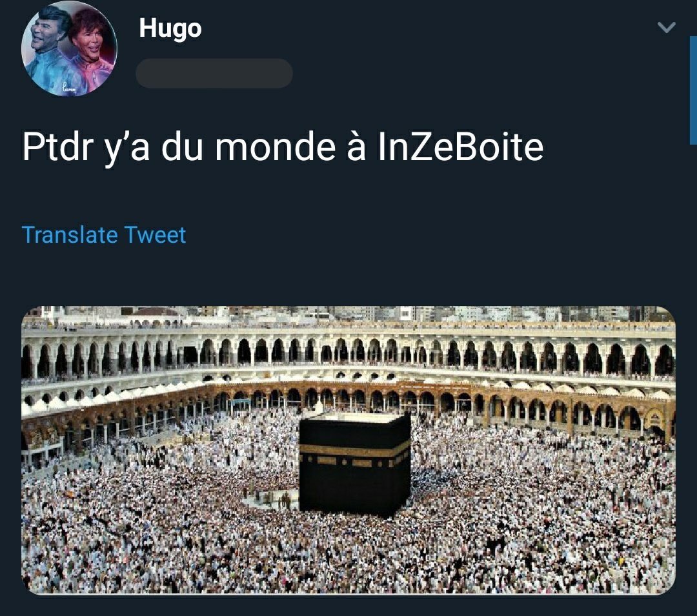Click the word InZeBoite in tweet

[x=460, y=147]
